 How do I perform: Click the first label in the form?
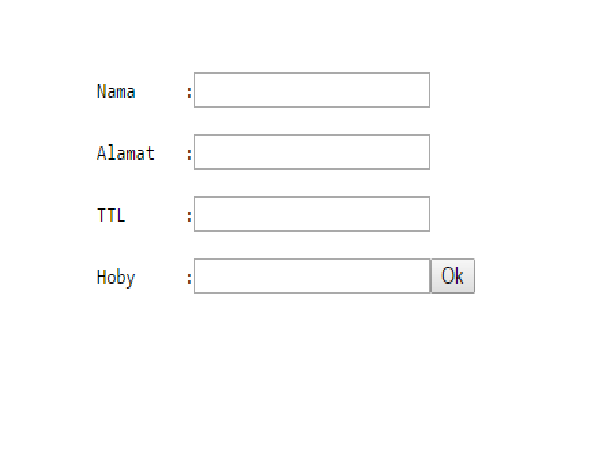(x=116, y=92)
